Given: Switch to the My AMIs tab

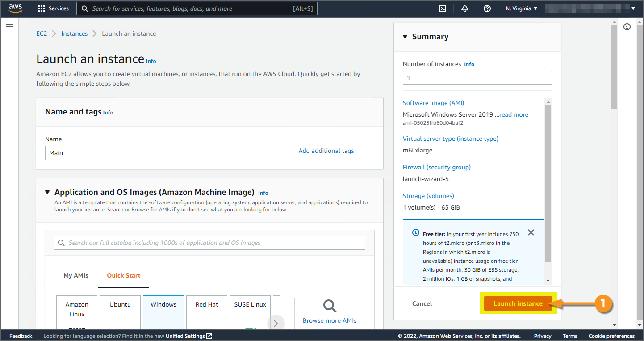Looking at the screenshot, I should [76, 275].
